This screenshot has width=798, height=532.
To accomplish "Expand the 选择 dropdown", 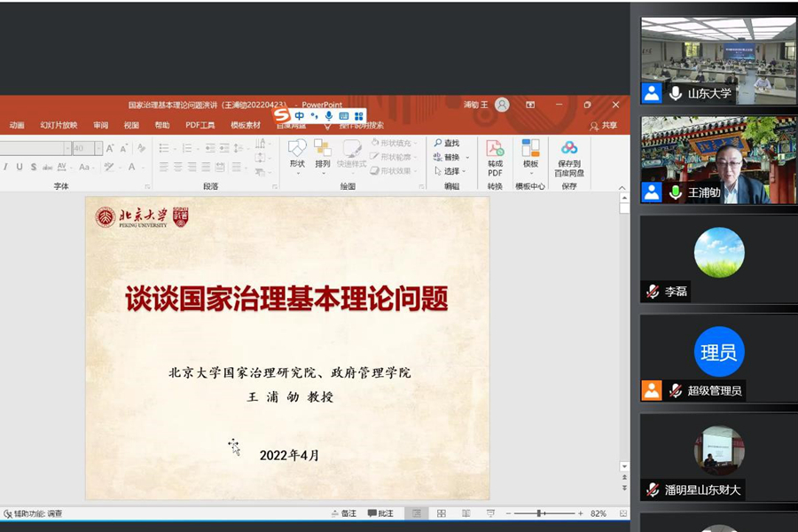I will pos(465,171).
